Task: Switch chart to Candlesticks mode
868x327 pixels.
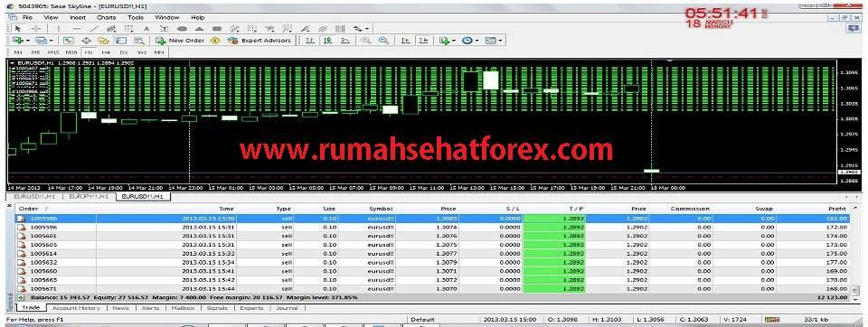Action: click(327, 41)
